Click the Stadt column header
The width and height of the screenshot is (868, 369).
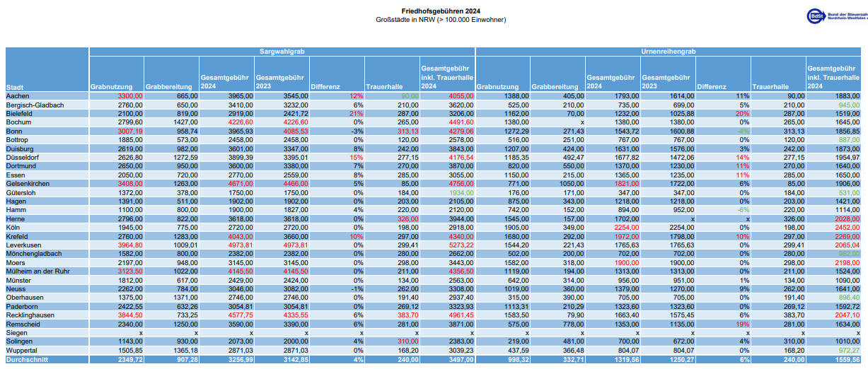click(14, 87)
